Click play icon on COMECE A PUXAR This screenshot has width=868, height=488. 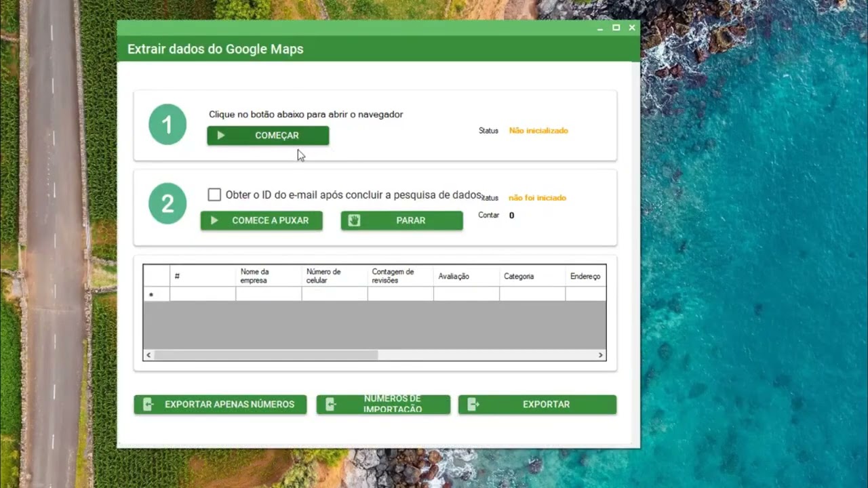pyautogui.click(x=214, y=220)
